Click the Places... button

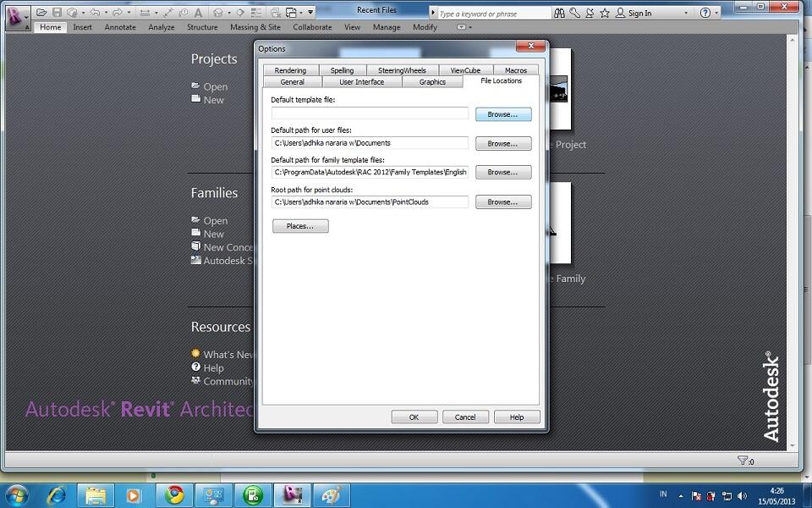click(x=300, y=226)
